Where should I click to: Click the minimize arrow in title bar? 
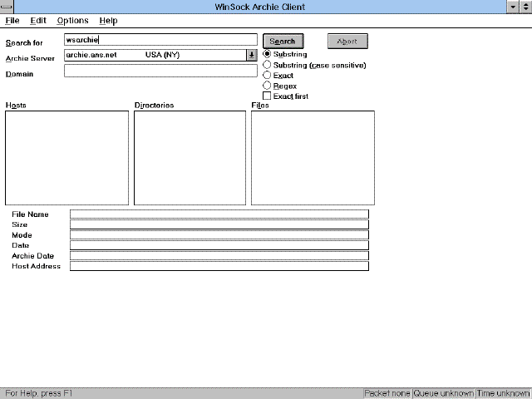[513, 7]
